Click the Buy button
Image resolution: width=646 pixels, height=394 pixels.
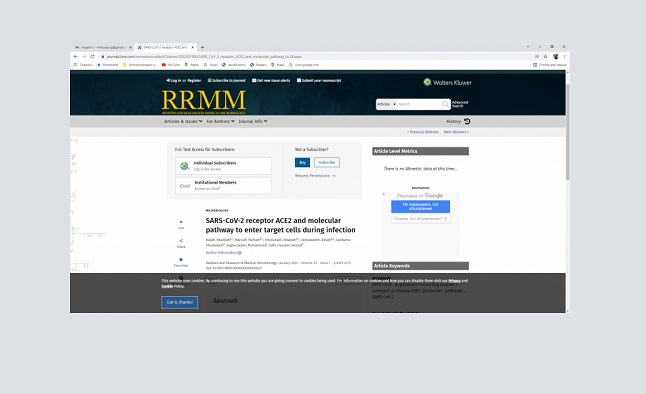tap(302, 162)
